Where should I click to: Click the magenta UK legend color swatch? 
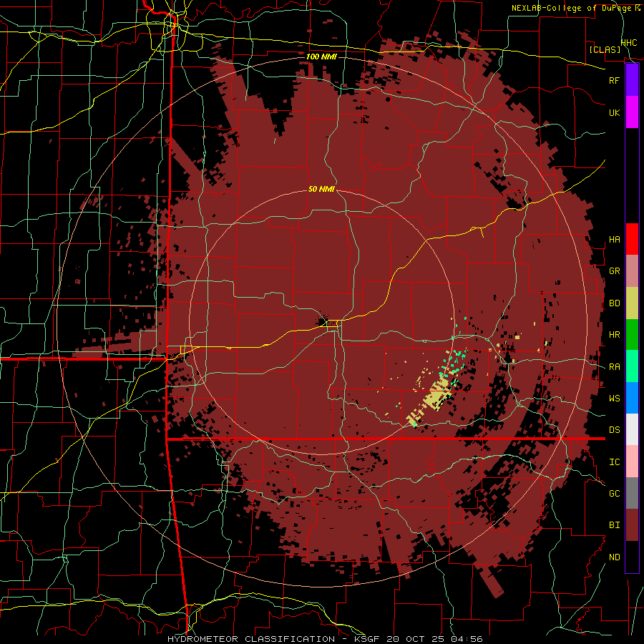pos(632,112)
